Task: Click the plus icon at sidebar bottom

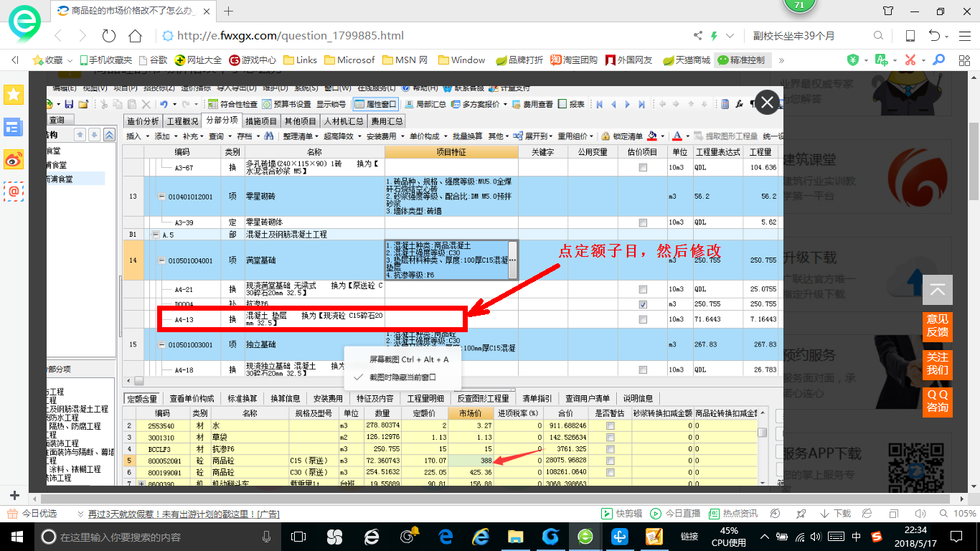Action: pos(14,496)
